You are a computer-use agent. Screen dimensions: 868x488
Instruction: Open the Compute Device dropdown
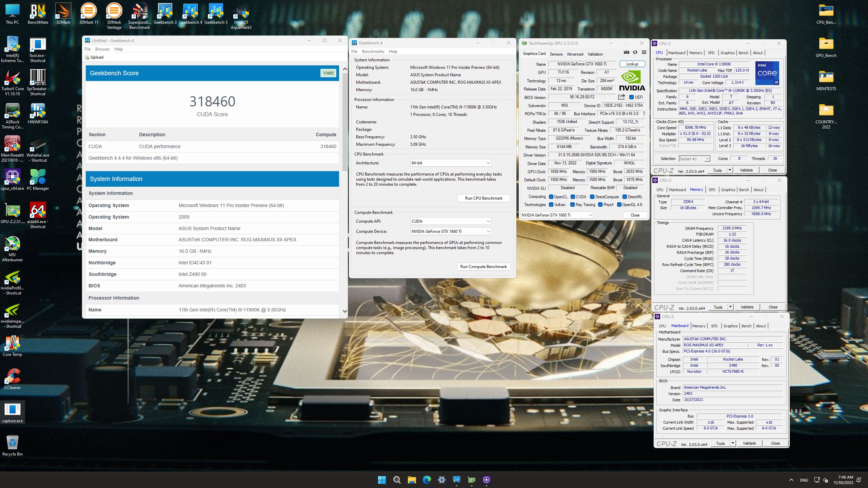451,231
